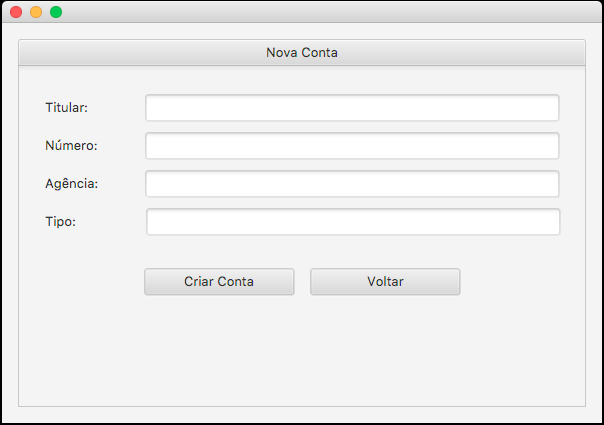Activate the Tipo input field
The height and width of the screenshot is (425, 604).
(353, 222)
